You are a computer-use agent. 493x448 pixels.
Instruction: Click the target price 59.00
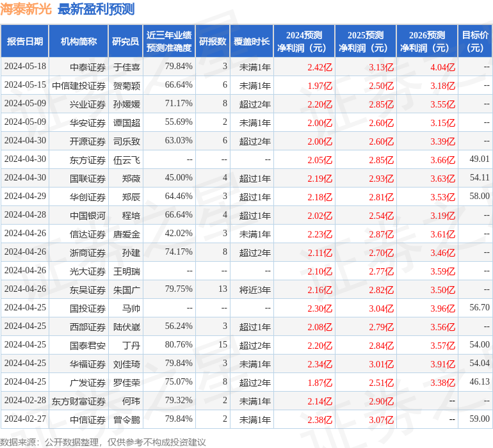pos(480,419)
